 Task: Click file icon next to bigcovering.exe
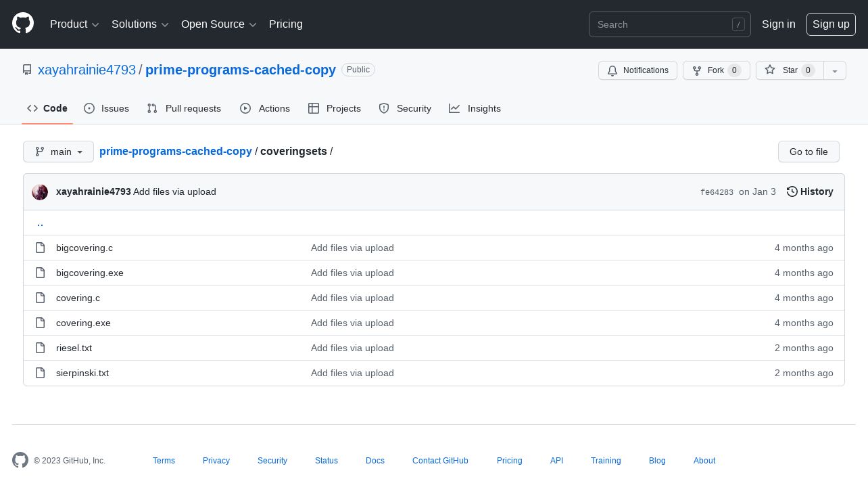click(40, 273)
